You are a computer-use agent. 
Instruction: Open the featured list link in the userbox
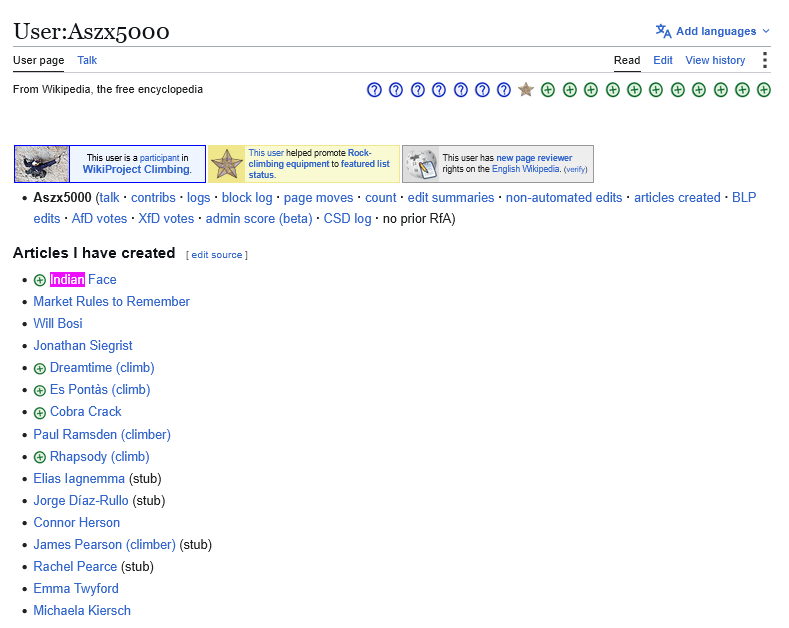click(x=365, y=164)
